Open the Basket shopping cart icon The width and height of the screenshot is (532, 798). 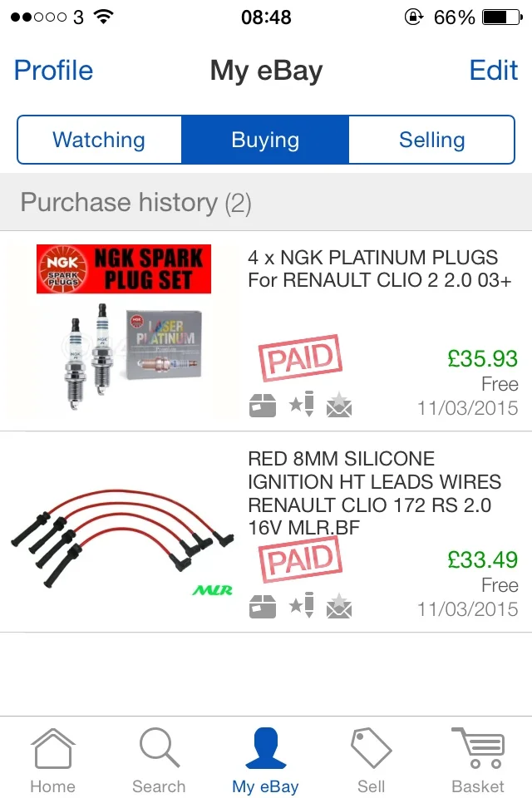point(477,747)
